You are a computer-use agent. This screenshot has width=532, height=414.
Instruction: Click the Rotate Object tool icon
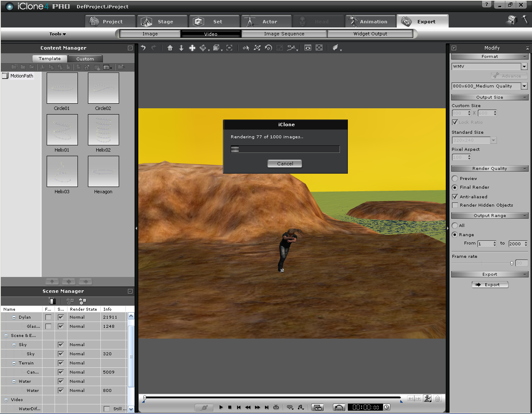[268, 48]
